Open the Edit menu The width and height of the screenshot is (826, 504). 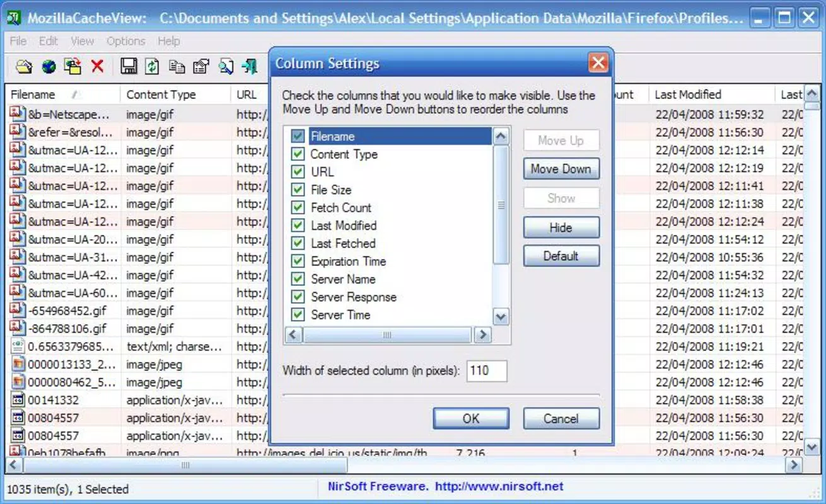point(49,42)
